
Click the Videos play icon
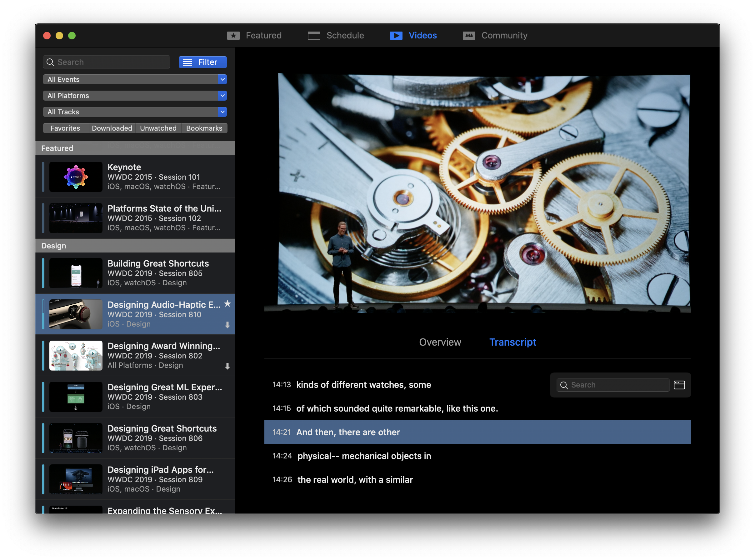pos(396,36)
